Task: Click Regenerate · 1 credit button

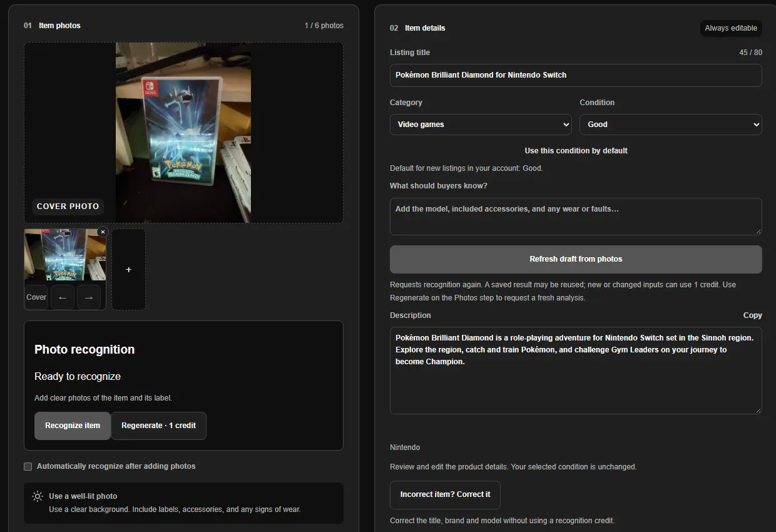Action: [158, 426]
